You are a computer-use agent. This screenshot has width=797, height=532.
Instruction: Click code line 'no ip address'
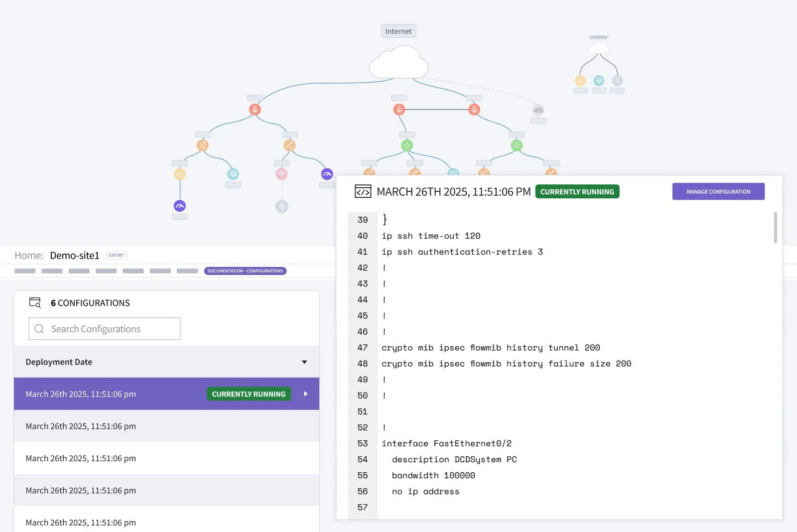pyautogui.click(x=425, y=491)
